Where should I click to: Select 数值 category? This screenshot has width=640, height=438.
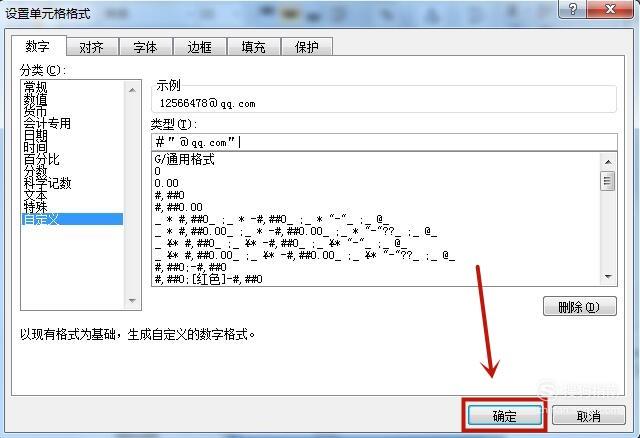pyautogui.click(x=72, y=99)
